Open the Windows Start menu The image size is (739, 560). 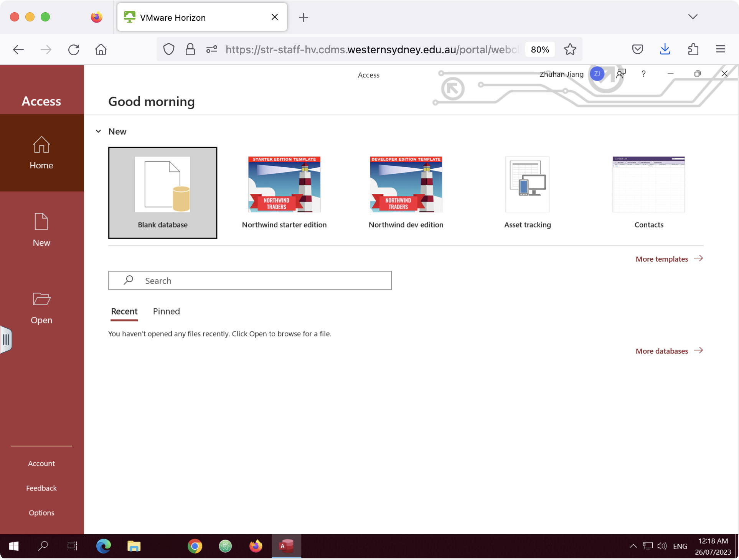coord(14,546)
